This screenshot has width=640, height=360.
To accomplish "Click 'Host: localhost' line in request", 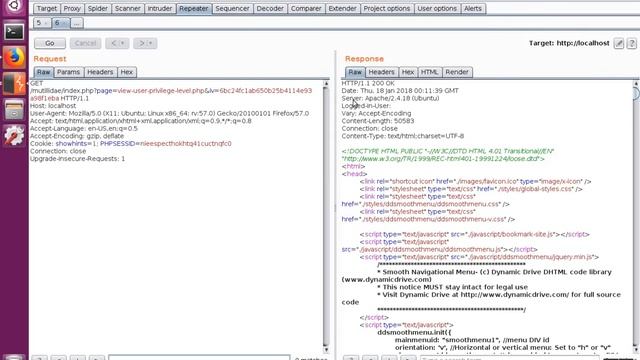I will (53, 106).
